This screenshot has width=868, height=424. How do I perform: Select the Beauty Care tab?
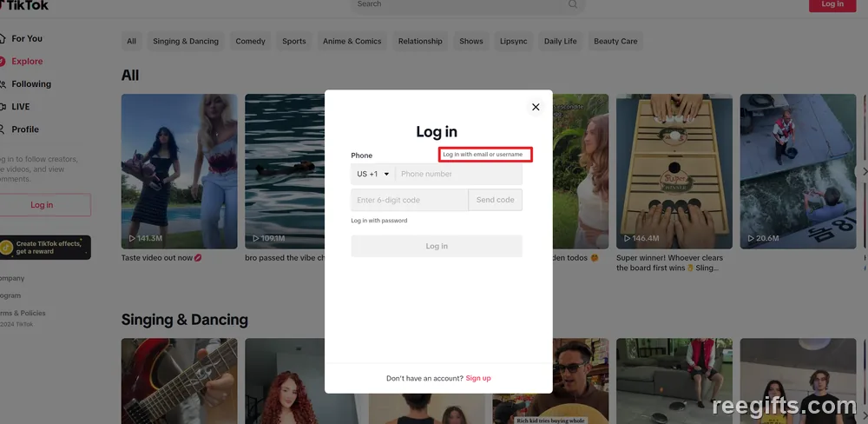[x=615, y=41]
